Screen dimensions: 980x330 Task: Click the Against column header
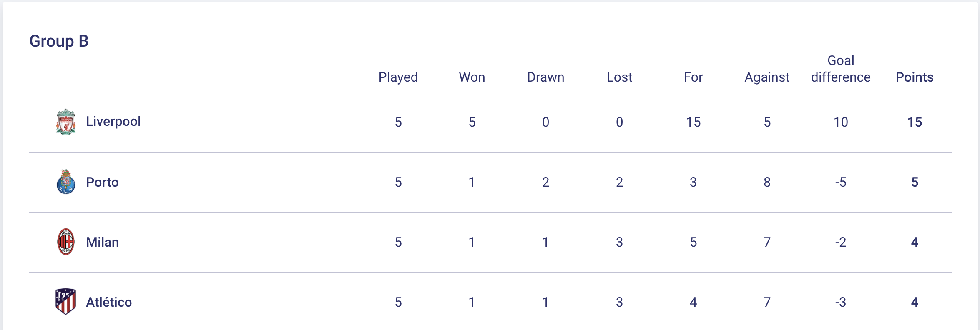(x=767, y=77)
